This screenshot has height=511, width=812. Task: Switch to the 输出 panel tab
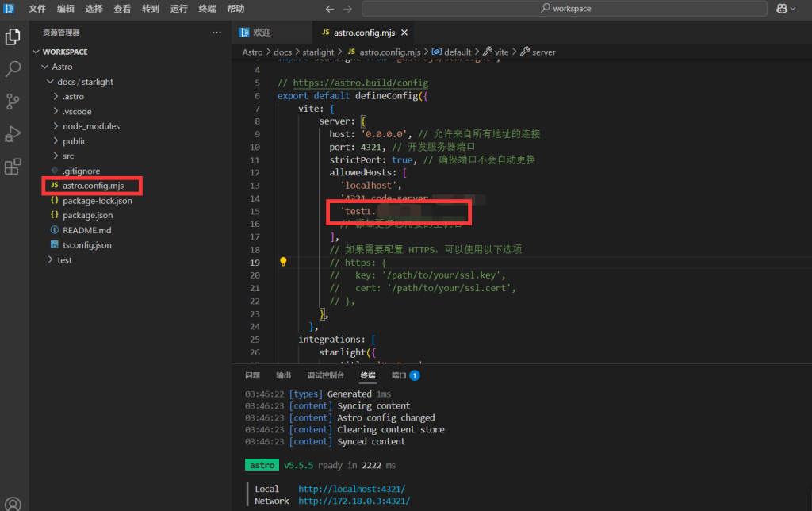283,375
